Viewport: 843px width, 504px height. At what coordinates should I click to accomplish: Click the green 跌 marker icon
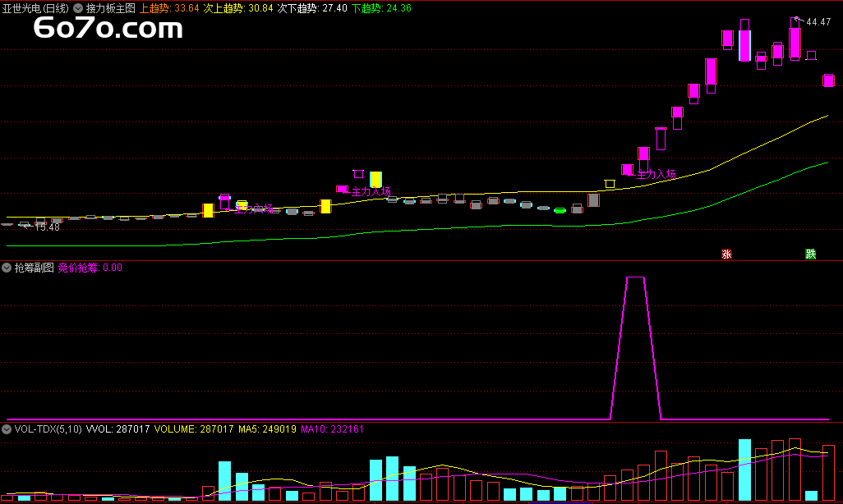pyautogui.click(x=811, y=254)
